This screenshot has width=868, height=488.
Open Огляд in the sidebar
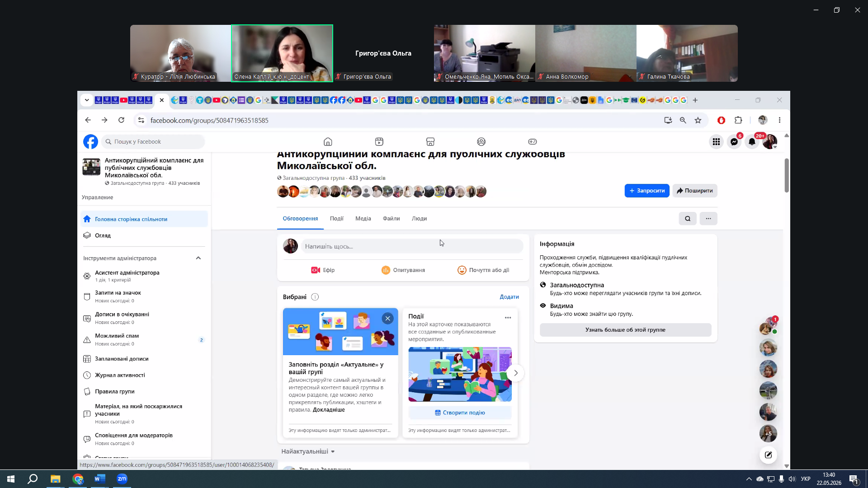tap(144, 235)
